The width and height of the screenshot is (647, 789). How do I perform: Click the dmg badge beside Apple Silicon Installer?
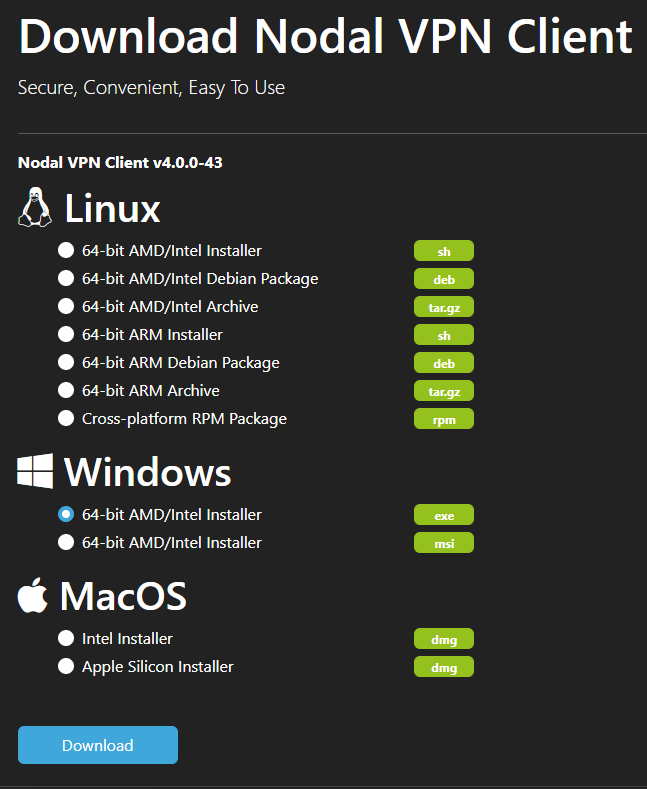point(444,667)
